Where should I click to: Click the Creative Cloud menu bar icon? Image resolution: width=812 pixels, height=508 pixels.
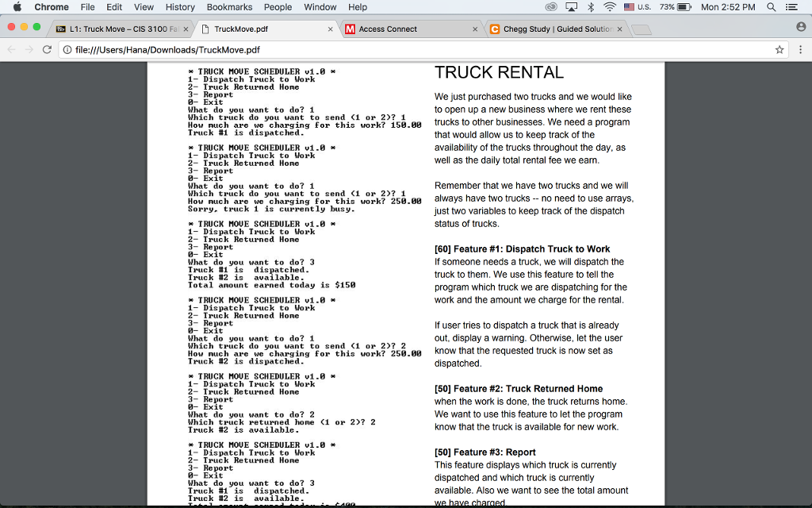(552, 6)
